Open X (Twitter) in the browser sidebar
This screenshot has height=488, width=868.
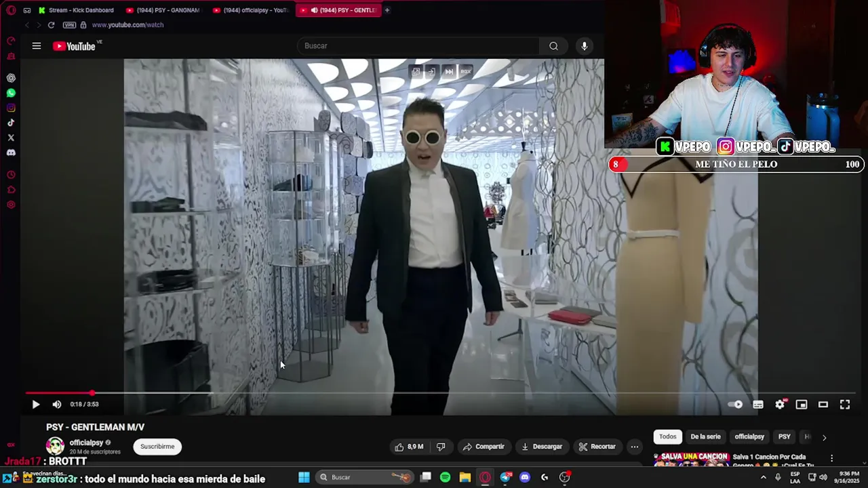(x=11, y=138)
